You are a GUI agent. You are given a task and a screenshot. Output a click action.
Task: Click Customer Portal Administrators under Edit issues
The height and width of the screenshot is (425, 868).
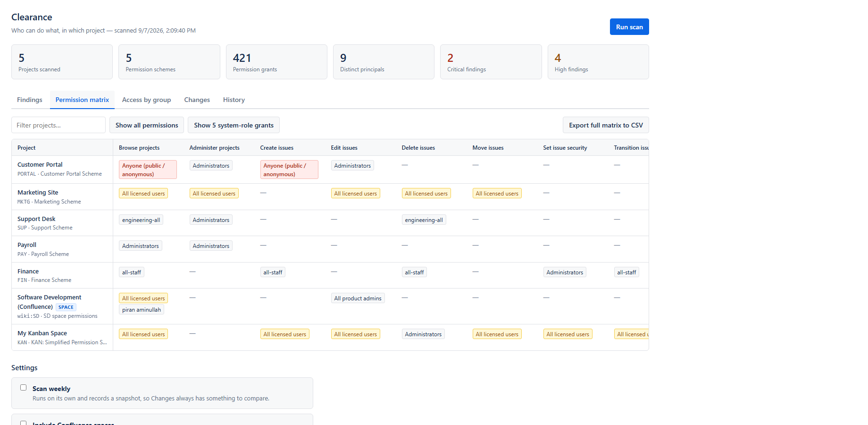pyautogui.click(x=352, y=166)
